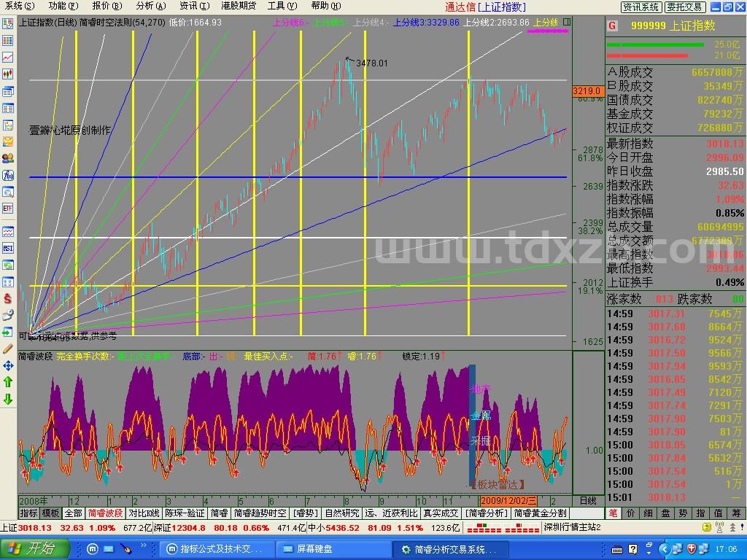The image size is (747, 560).
Task: Click the 委托交易 button
Action: pos(684,7)
